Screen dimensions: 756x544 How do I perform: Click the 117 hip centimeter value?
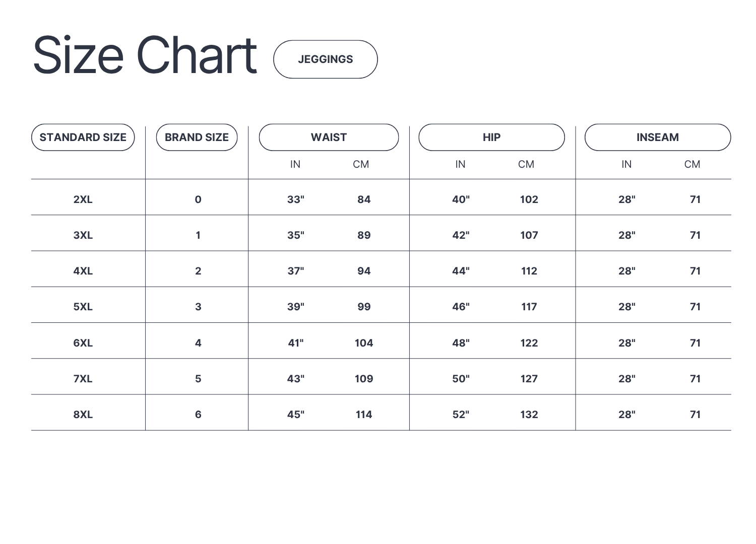[x=529, y=307]
